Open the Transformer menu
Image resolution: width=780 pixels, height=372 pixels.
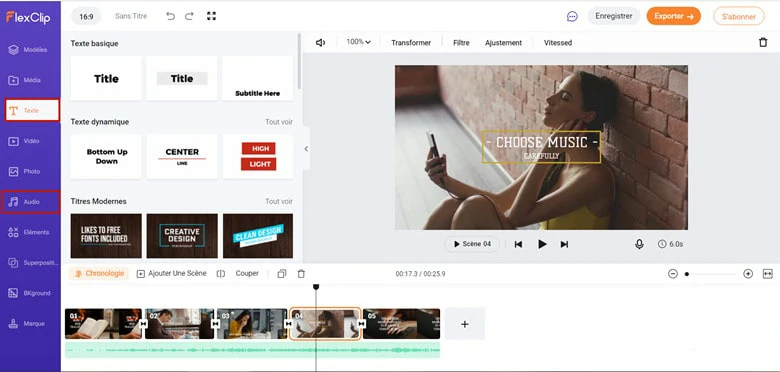[411, 43]
